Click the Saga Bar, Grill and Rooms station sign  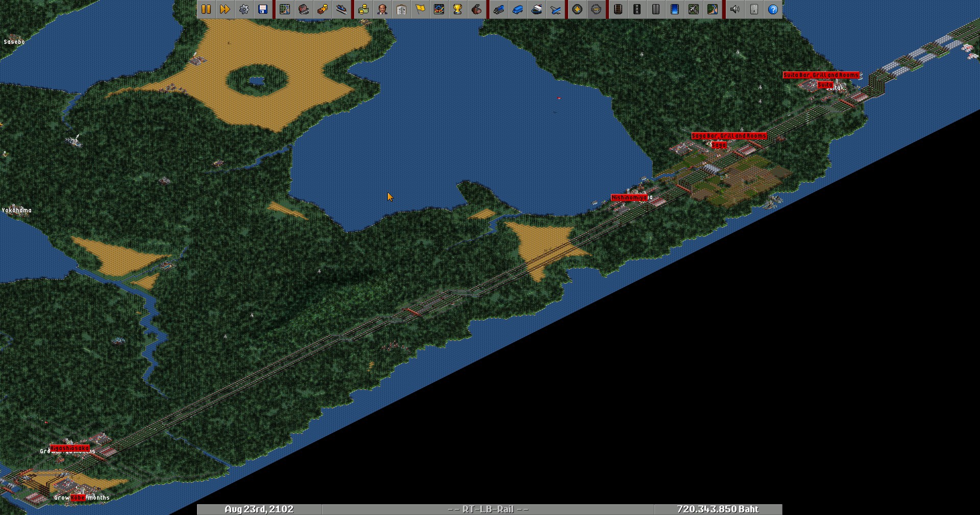pos(729,136)
